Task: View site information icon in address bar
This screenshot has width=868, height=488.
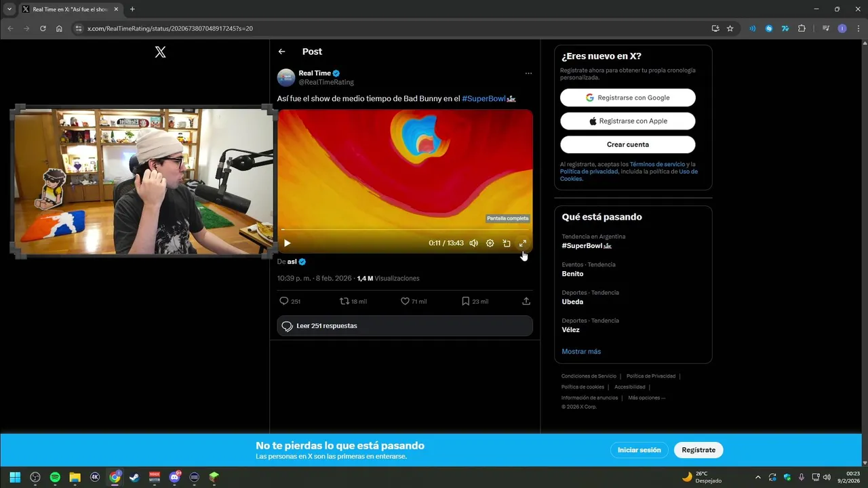Action: [x=78, y=28]
